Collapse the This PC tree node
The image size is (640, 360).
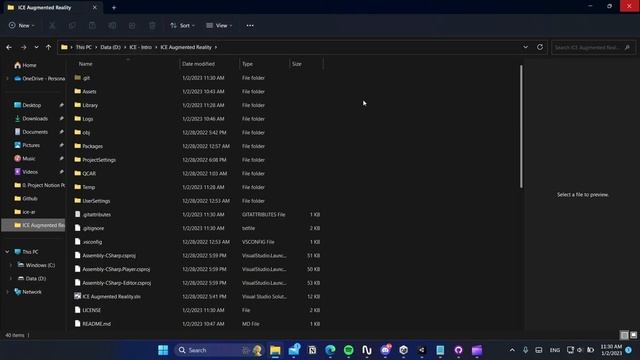coord(7,252)
